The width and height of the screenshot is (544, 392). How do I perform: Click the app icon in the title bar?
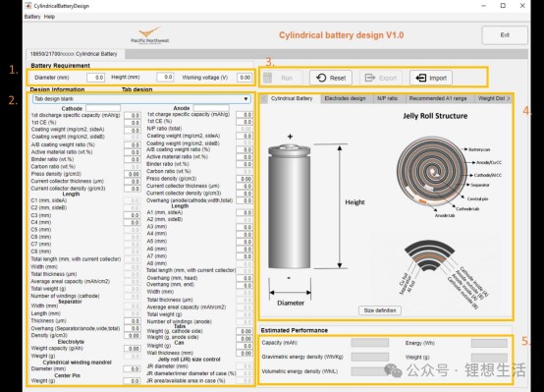(x=28, y=6)
